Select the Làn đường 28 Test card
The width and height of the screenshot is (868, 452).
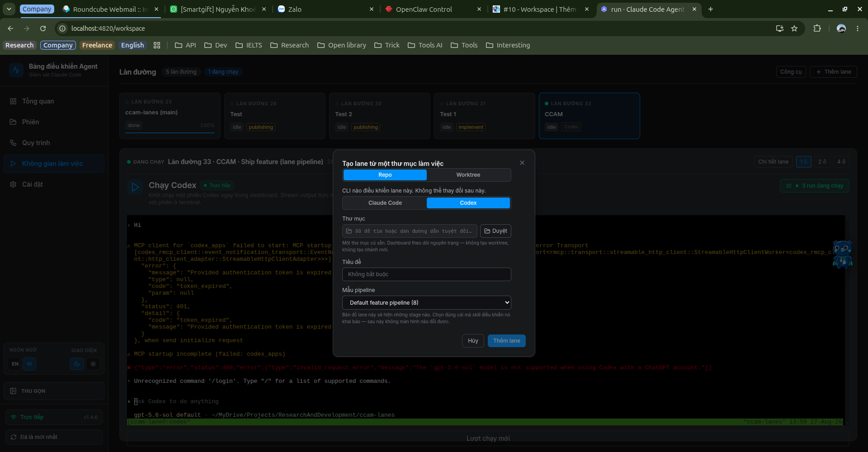[275, 116]
